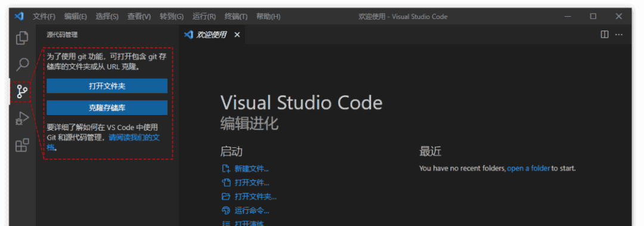Viewport: 644px width, 226px height.
Task: Open the Explorer view in activity bar
Action: pos(22,38)
